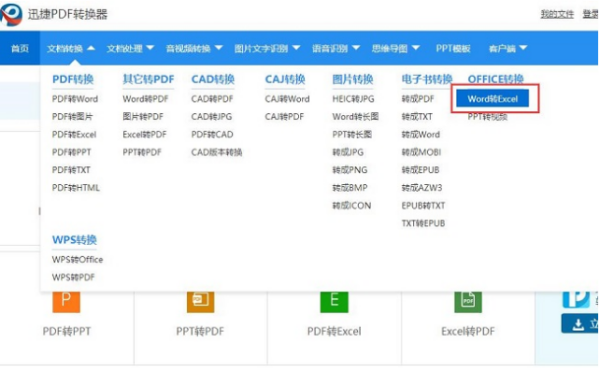Click the blue download button at right
Image resolution: width=600 pixels, height=372 pixels.
[x=580, y=324]
